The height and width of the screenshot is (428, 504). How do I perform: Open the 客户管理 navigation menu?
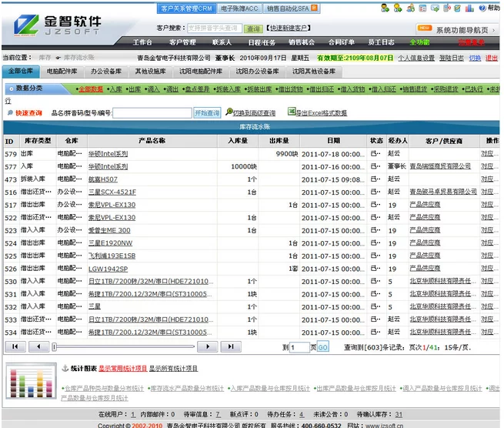tap(182, 42)
